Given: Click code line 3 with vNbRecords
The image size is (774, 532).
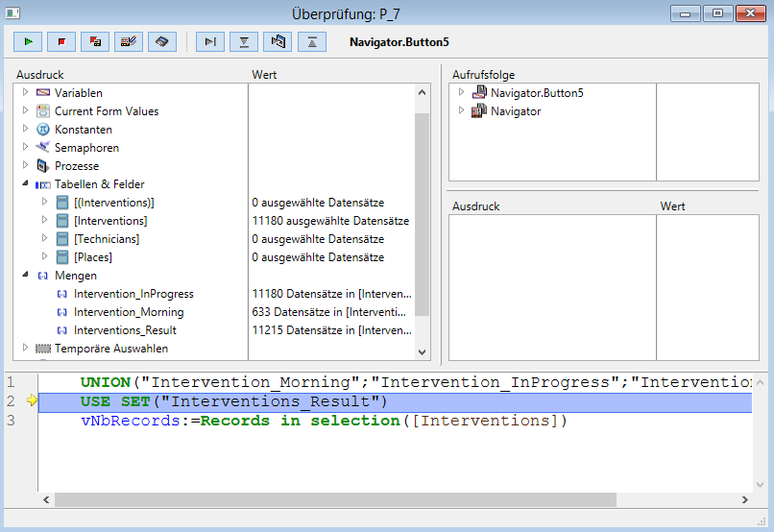Looking at the screenshot, I should click(x=324, y=421).
